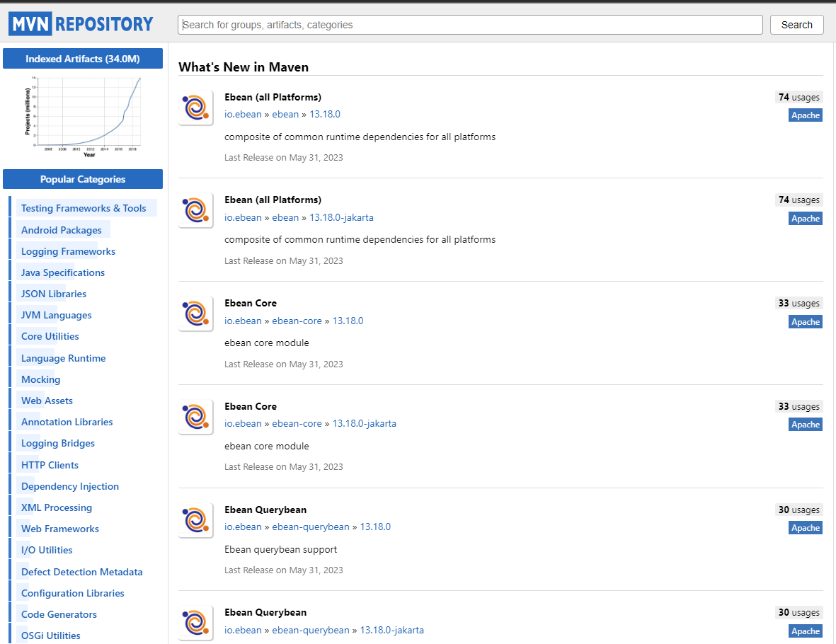
Task: Click the 'What's New in Maven' heading
Action: click(244, 67)
